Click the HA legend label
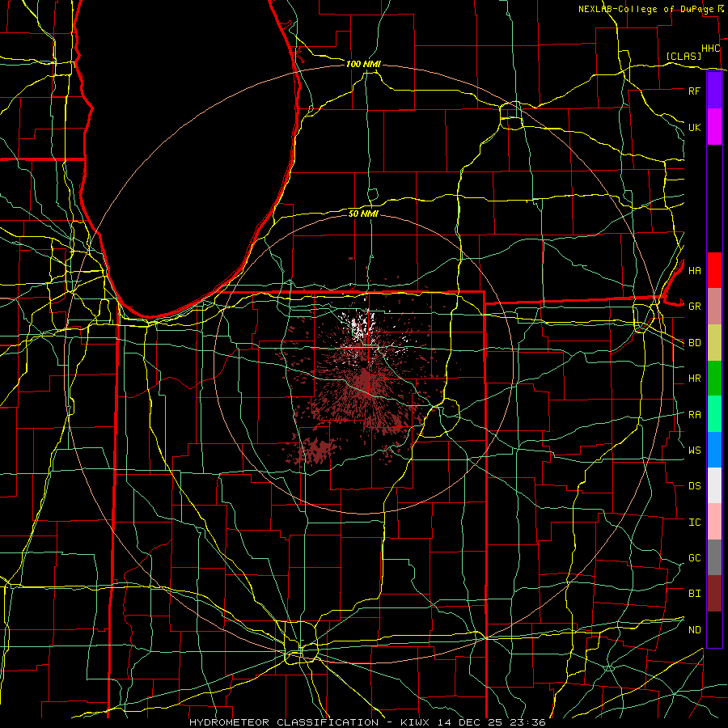 coord(694,270)
